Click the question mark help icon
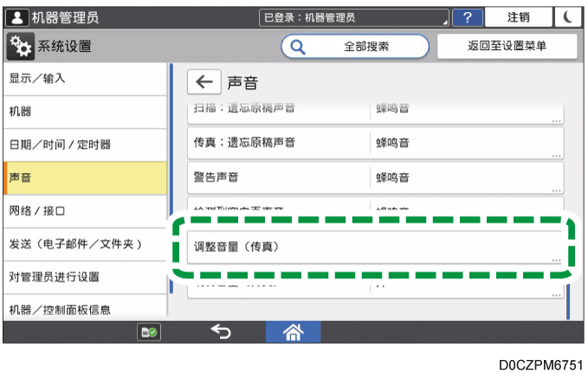This screenshot has height=373, width=588. click(x=468, y=17)
